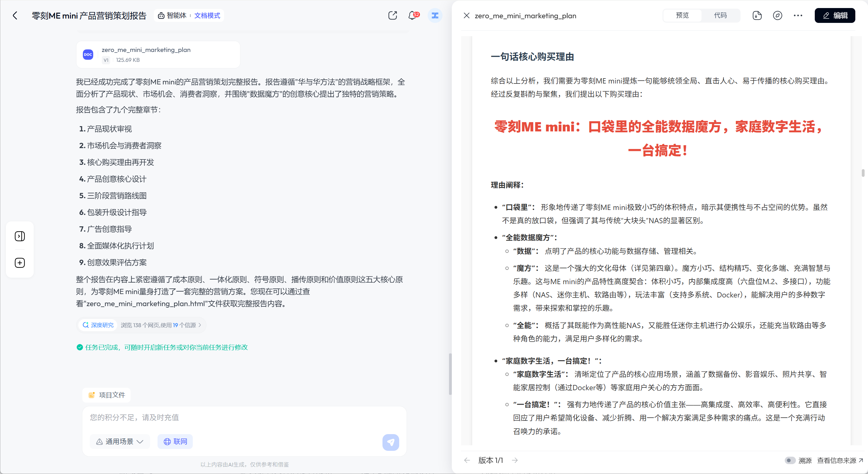Click the download document icon

click(757, 15)
